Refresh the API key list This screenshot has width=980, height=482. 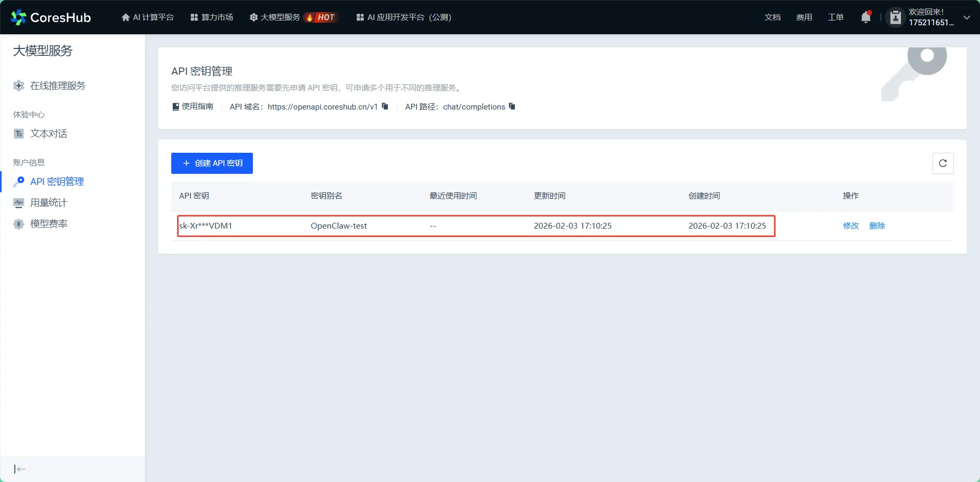click(x=943, y=163)
